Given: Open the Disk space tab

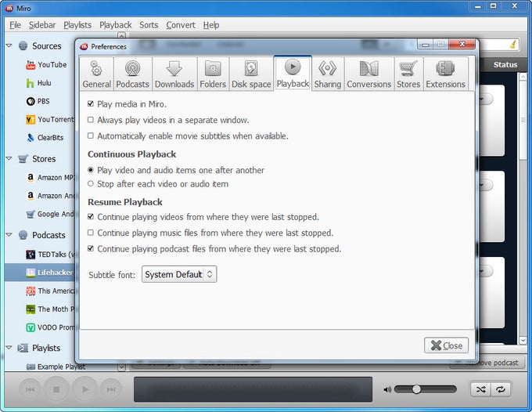Looking at the screenshot, I should (251, 74).
